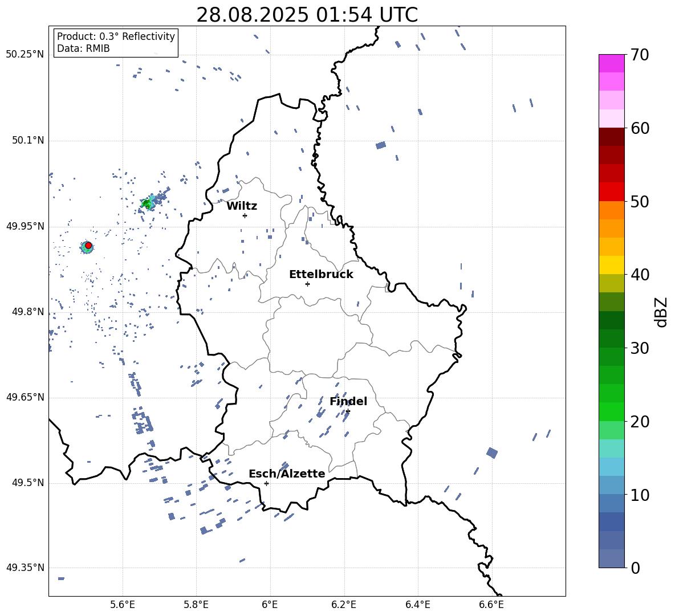Image resolution: width=675 pixels, height=616 pixels.
Task: Click the 5.8°E longitude tick label
Action: [x=196, y=605]
